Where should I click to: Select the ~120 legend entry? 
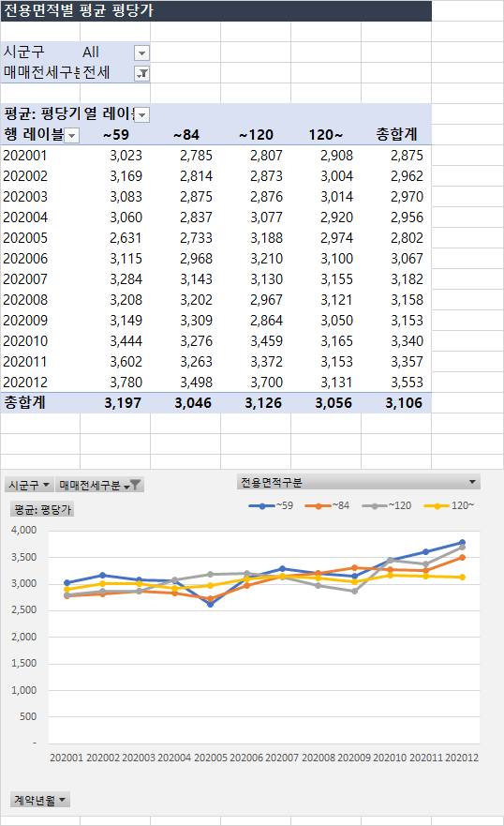387,505
